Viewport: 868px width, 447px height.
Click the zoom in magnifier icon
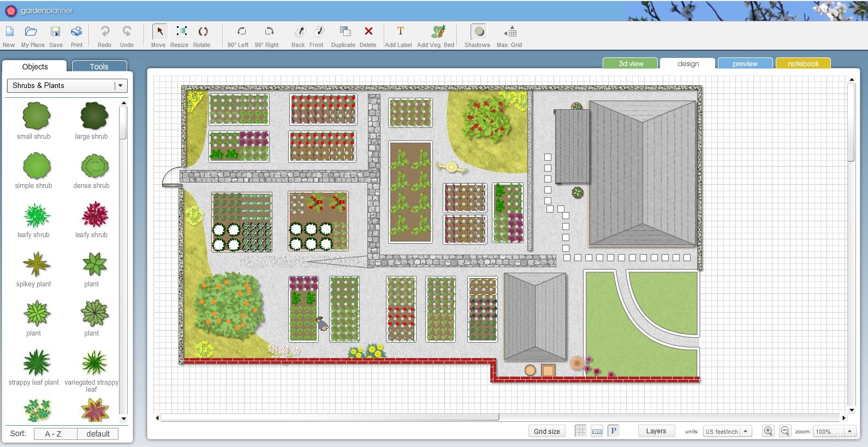pos(768,431)
